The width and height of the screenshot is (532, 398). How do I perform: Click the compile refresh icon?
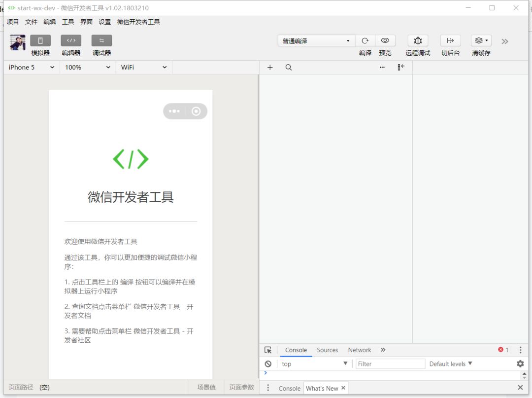tap(365, 41)
